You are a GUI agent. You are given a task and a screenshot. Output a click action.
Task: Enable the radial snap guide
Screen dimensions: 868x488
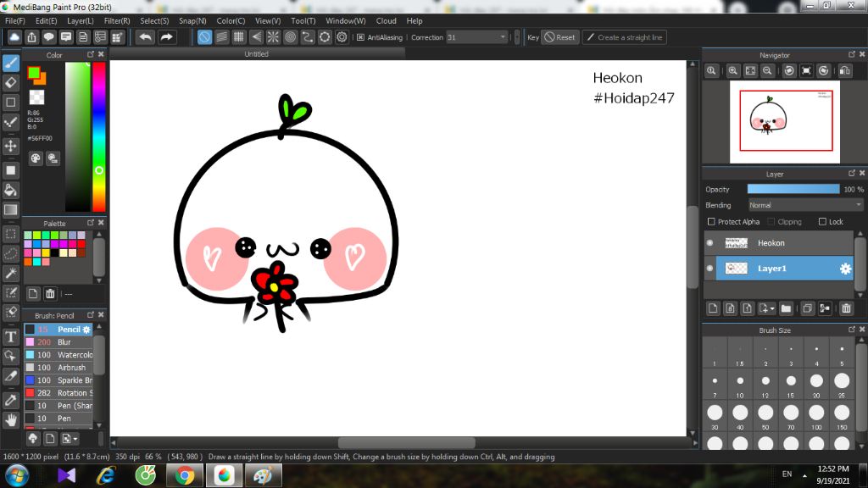click(273, 37)
